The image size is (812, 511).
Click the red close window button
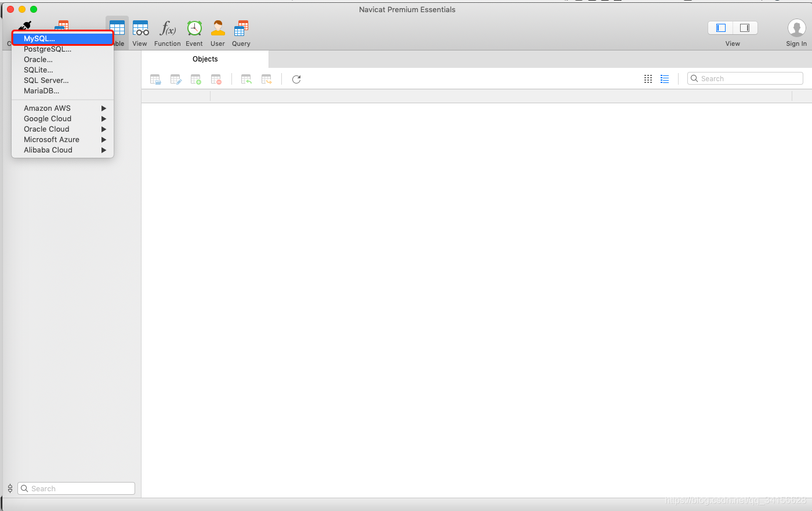[10, 9]
